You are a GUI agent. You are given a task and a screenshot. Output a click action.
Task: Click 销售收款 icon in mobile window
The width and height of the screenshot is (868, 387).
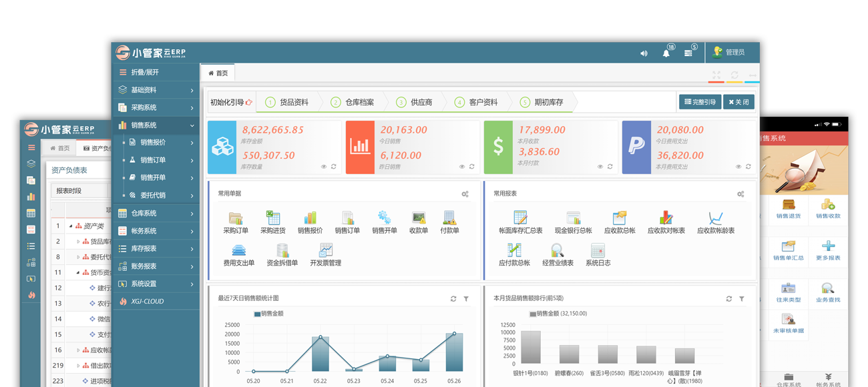click(x=828, y=206)
